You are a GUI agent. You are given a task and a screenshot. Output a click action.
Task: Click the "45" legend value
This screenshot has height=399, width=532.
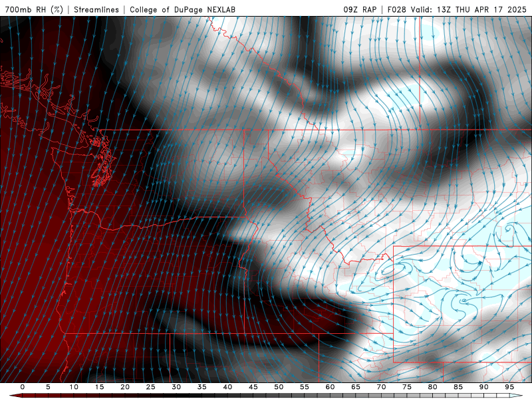[x=253, y=387]
